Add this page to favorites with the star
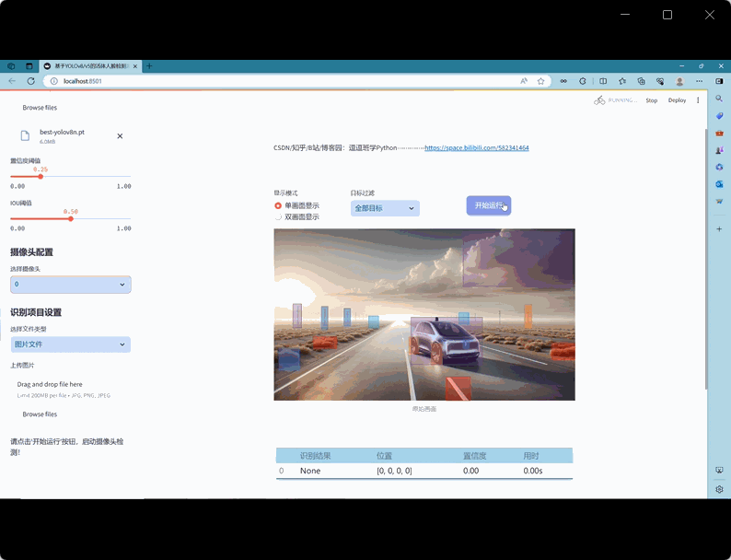731x560 pixels. (x=540, y=81)
